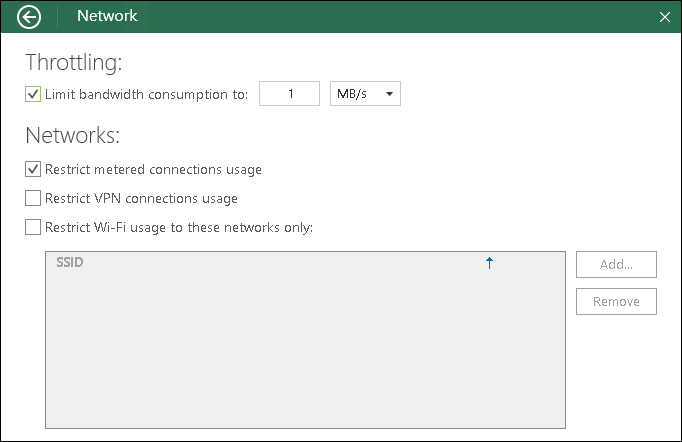682x442 pixels.
Task: Click the "Restrict VPN connections usage" label text
Action: tap(141, 198)
